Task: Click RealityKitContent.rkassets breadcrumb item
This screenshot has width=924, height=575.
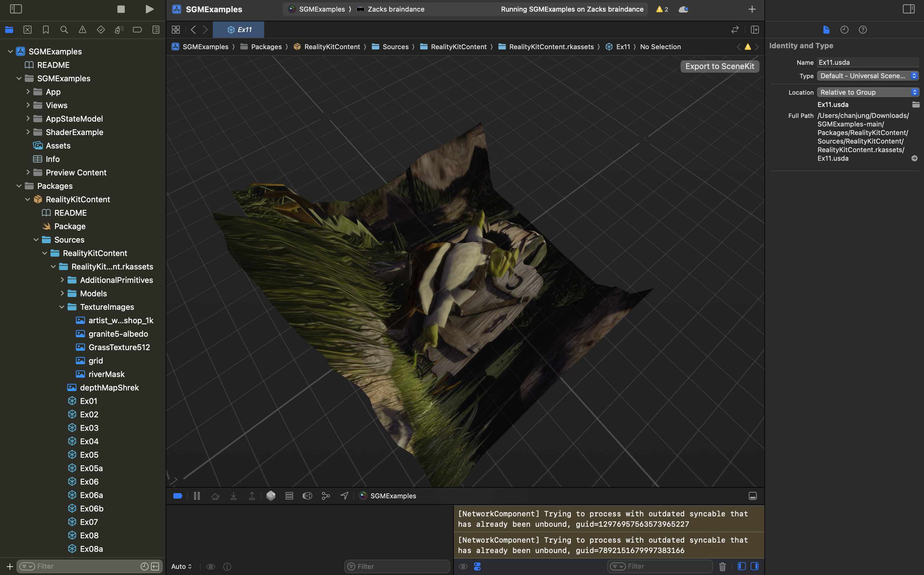Action: [x=546, y=47]
